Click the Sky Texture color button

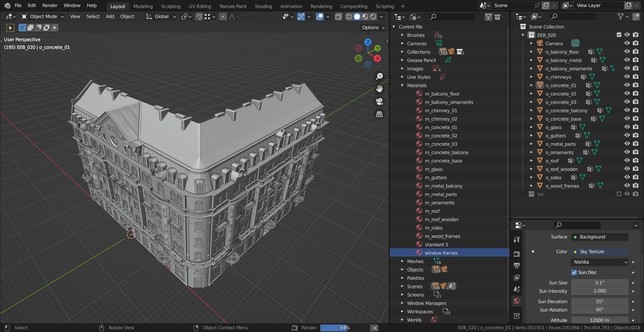(x=600, y=252)
